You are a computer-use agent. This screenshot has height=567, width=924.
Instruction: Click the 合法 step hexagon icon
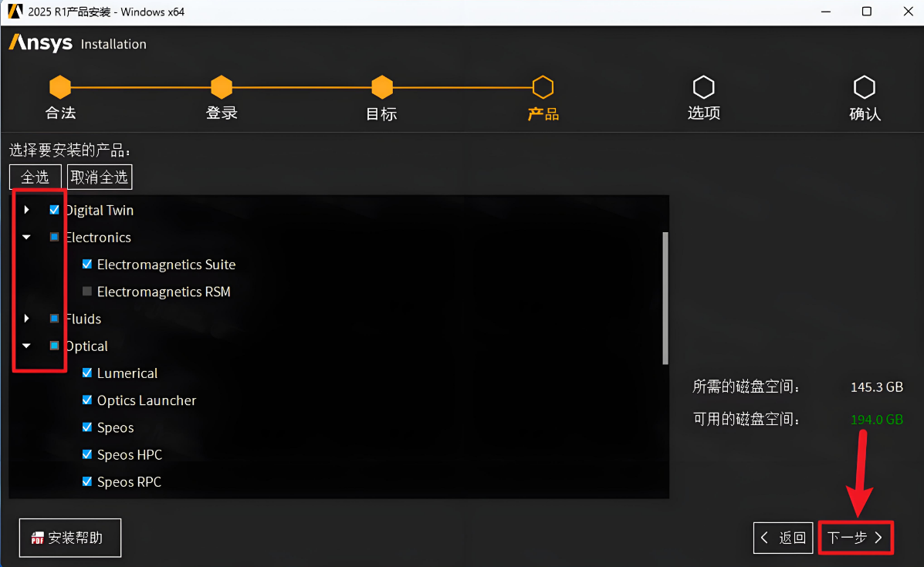tap(60, 87)
